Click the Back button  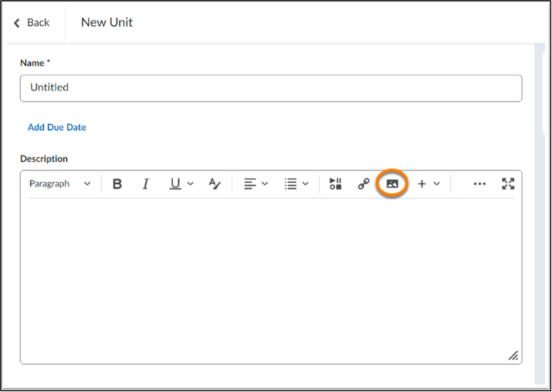coord(32,23)
